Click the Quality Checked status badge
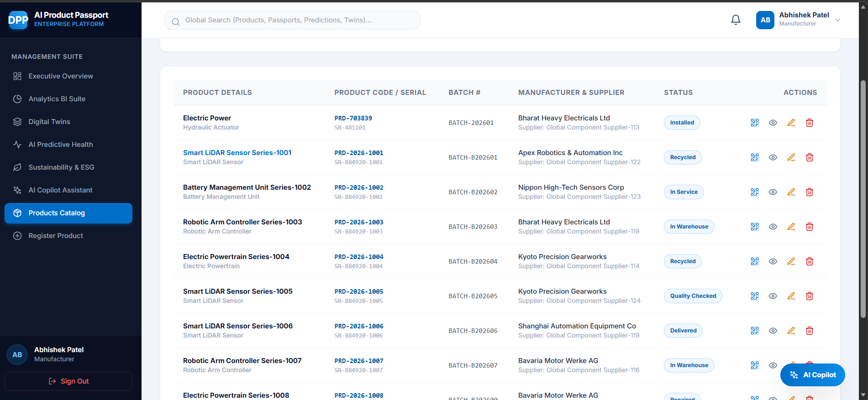This screenshot has width=868, height=400. (x=693, y=296)
